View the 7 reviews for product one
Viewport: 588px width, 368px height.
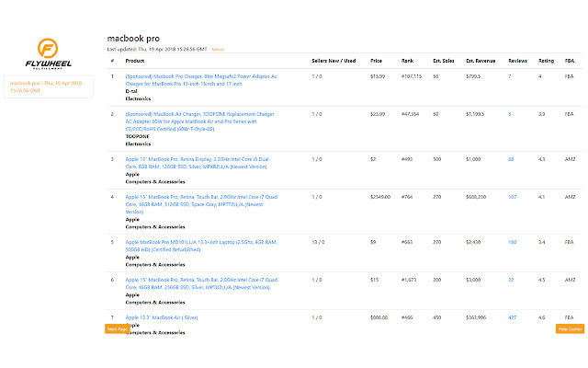510,75
